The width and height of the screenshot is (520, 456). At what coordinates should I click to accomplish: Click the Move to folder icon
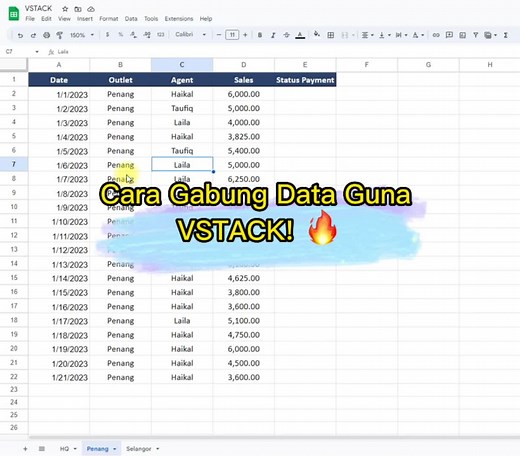78,9
